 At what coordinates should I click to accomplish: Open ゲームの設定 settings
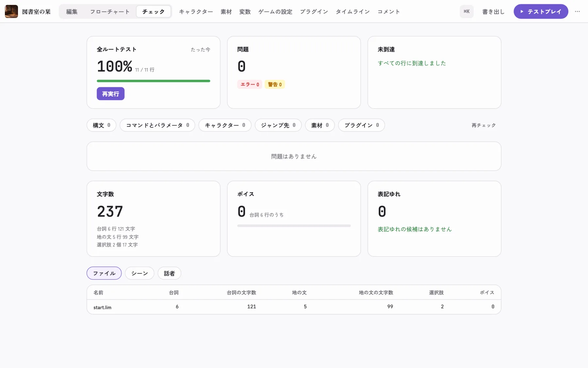point(275,11)
